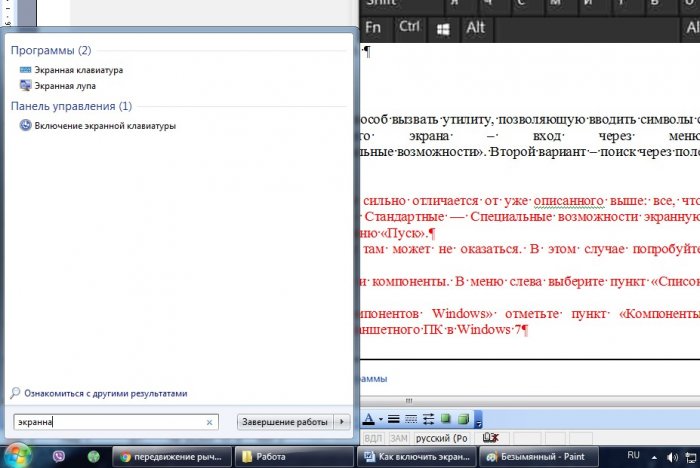This screenshot has width=700, height=468.
Task: Switch to the Работа folder taskbar window
Action: [292, 456]
